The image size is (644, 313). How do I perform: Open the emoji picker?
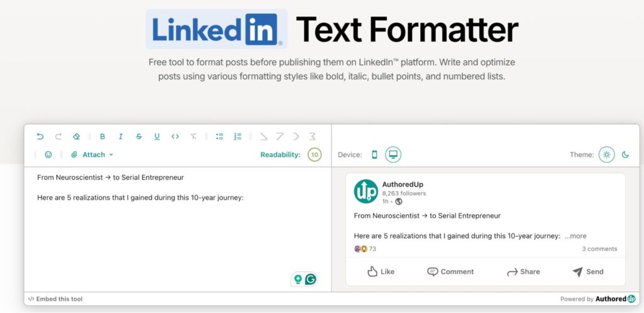pos(48,155)
